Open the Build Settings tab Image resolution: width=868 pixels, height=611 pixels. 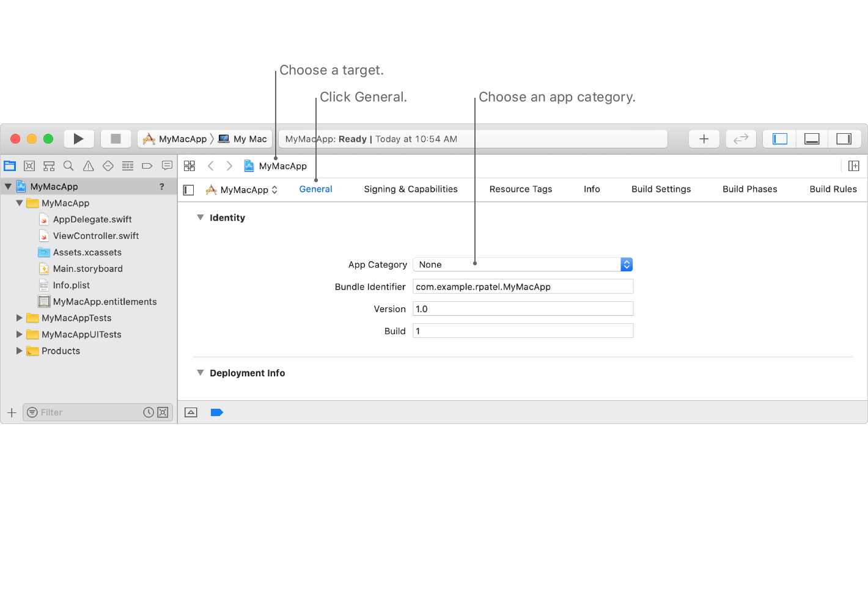tap(661, 189)
